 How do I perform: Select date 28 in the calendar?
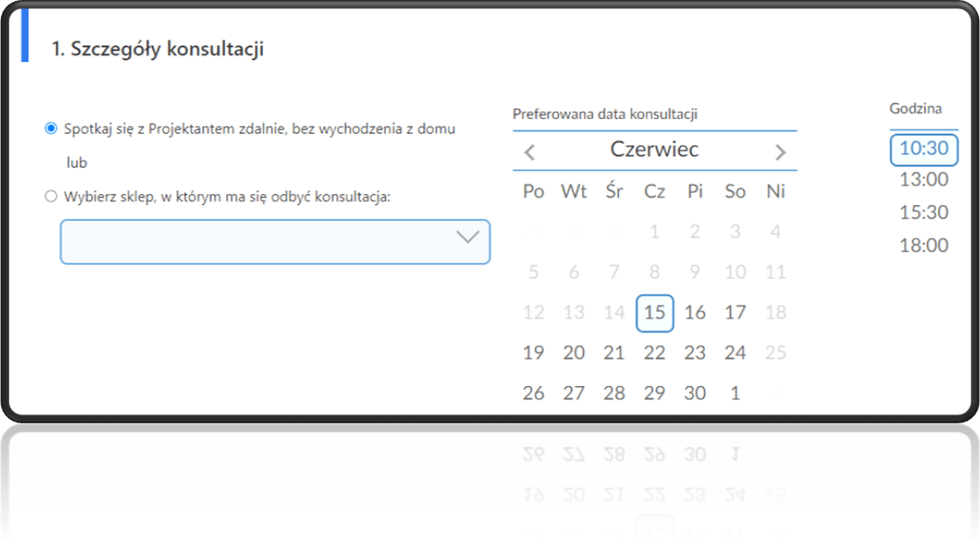pyautogui.click(x=615, y=393)
